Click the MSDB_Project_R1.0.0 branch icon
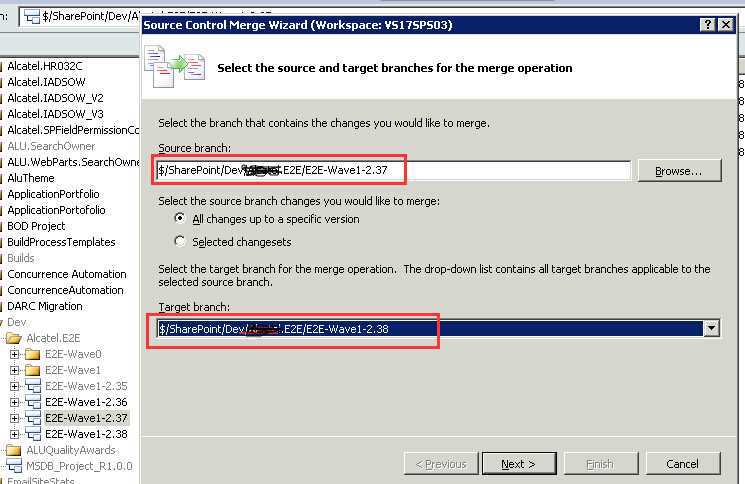 [x=14, y=466]
